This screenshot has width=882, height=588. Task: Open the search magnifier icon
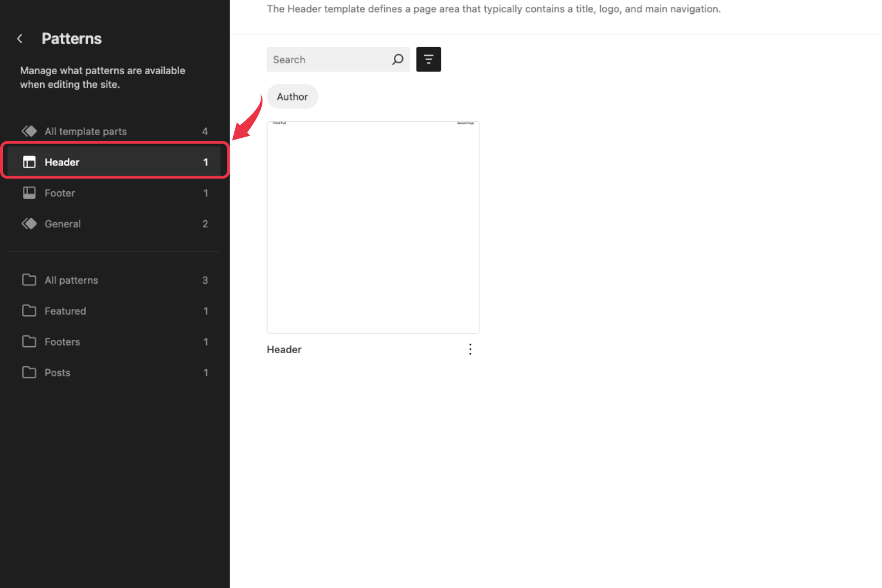(x=397, y=59)
